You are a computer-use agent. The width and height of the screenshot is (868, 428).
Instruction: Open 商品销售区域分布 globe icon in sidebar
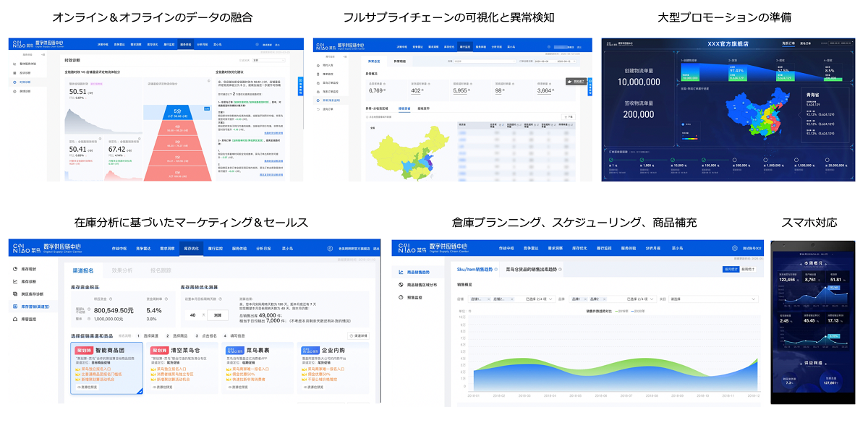pos(401,284)
